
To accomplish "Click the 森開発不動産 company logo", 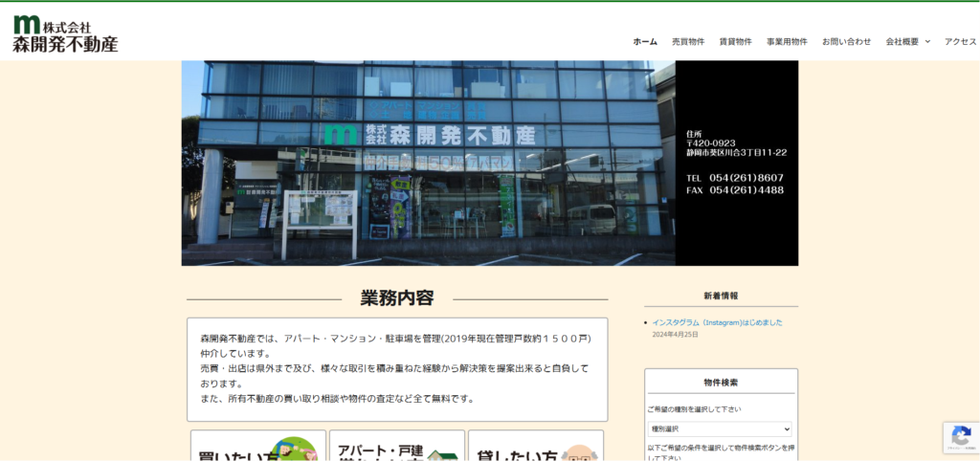I will click(x=65, y=34).
